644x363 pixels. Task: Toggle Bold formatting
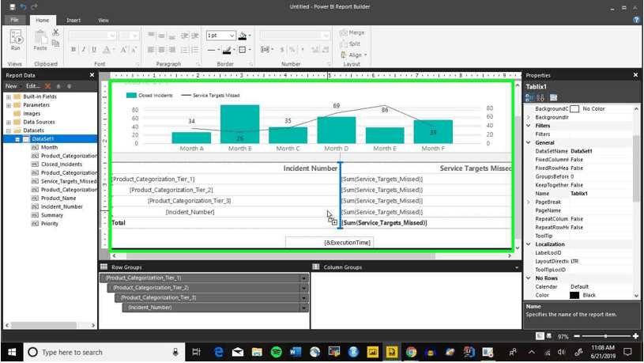point(73,50)
